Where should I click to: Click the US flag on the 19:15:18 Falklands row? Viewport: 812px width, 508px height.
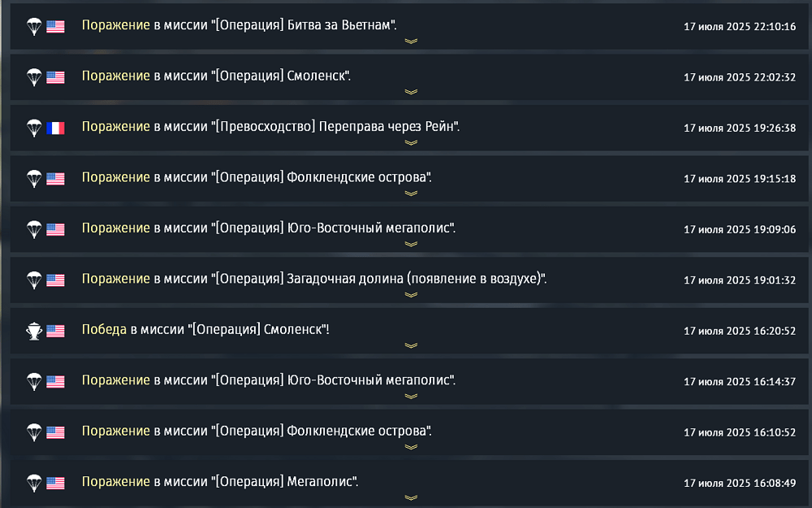tap(55, 179)
